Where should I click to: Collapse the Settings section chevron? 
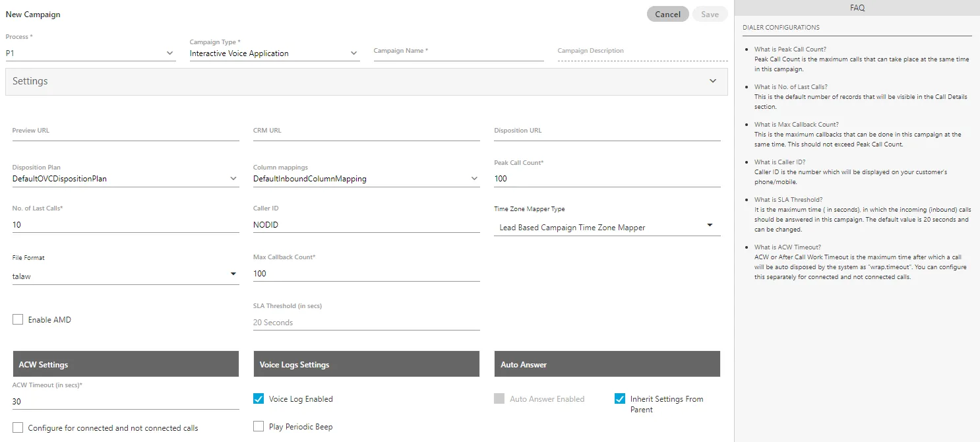[712, 81]
